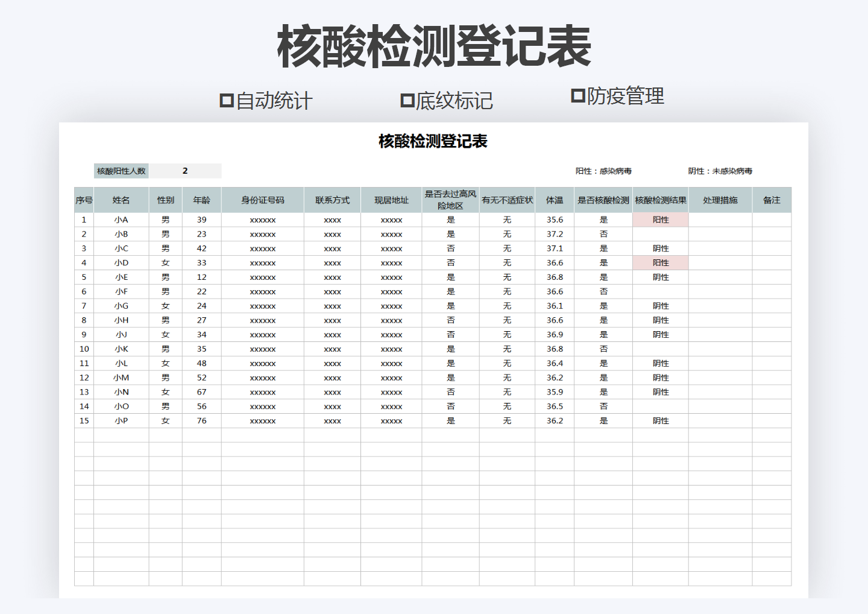This screenshot has width=868, height=614.
Task: Select the 是否核酸检测 value for 小B
Action: 604,233
